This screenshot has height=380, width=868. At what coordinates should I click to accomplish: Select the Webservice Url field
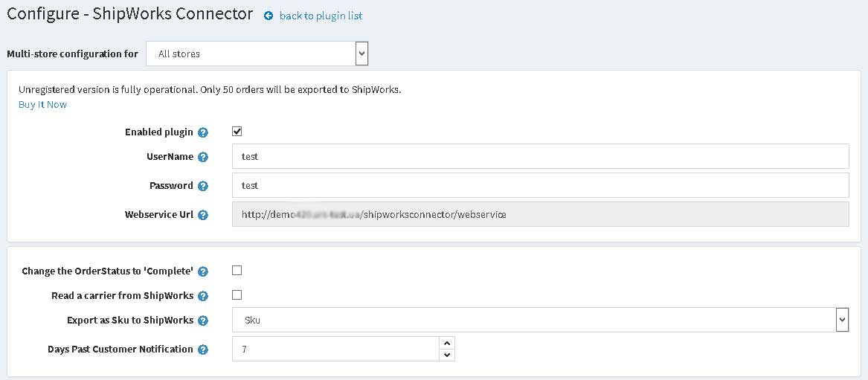click(x=540, y=214)
